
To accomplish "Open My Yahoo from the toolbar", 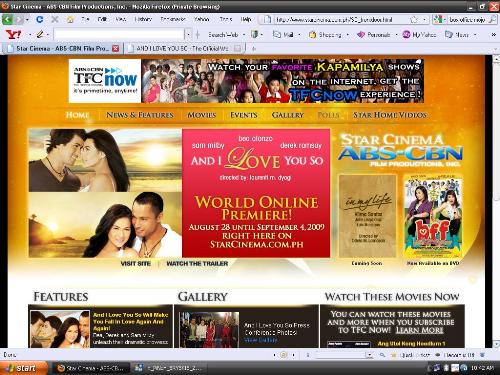I will point(419,34).
